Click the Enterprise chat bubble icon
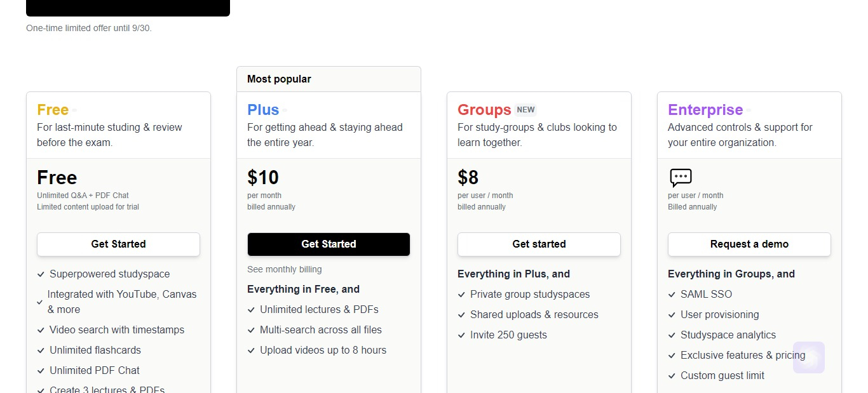 point(681,177)
